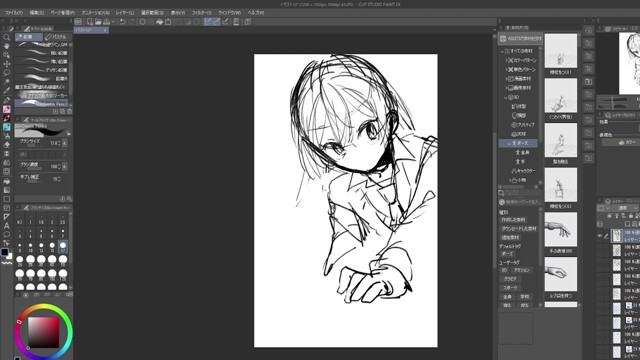Click the brush size pressure settings icon
Viewport: 640px width, 360px height.
click(x=64, y=143)
